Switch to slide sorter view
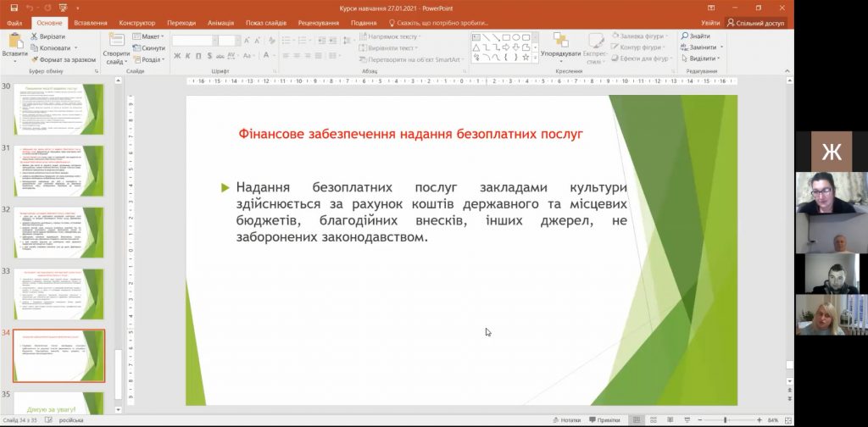The width and height of the screenshot is (868, 427). point(653,420)
